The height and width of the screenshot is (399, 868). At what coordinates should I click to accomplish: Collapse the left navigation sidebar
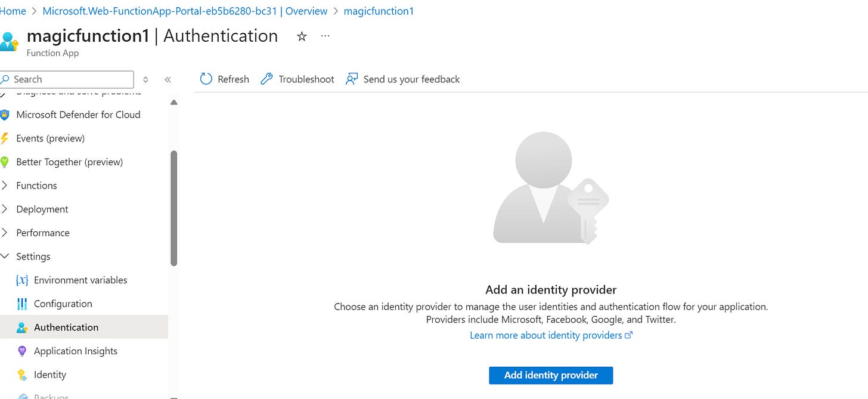[x=168, y=79]
